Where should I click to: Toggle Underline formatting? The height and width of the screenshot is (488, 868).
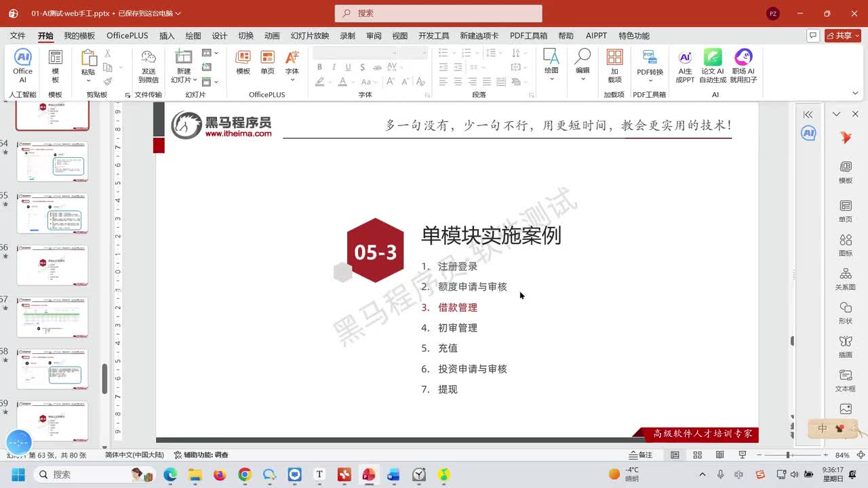349,67
